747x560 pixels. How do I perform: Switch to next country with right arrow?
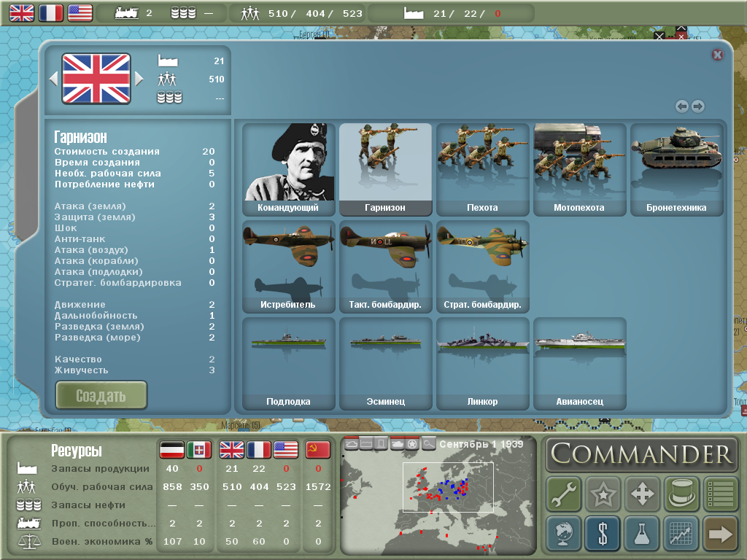pyautogui.click(x=140, y=79)
